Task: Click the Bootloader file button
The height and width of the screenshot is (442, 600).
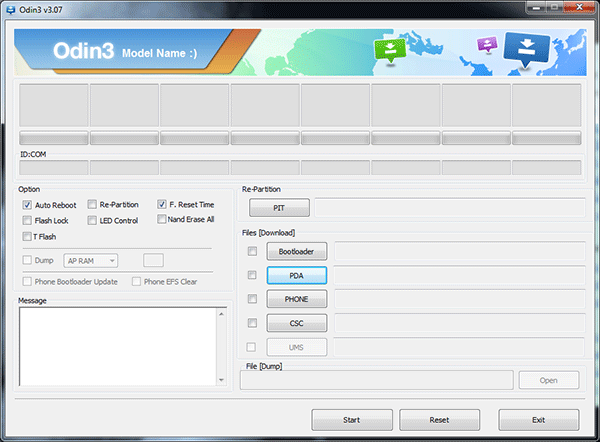Action: (x=297, y=251)
